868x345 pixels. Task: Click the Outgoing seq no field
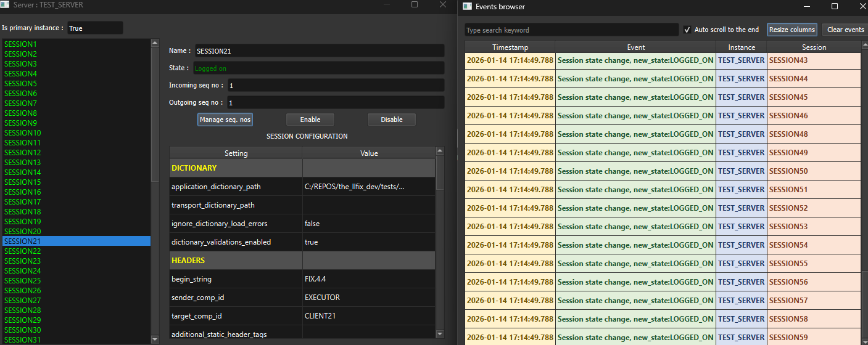(335, 102)
